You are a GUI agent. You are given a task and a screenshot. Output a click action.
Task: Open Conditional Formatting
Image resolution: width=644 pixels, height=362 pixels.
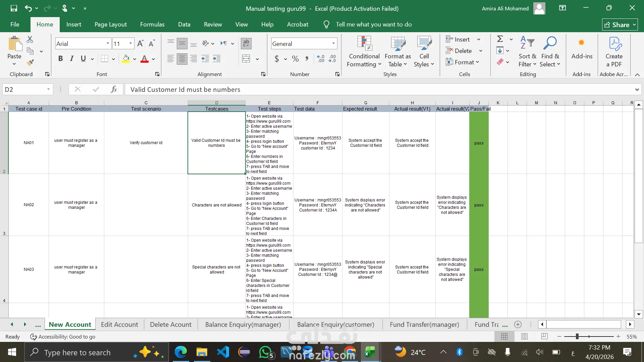[364, 52]
